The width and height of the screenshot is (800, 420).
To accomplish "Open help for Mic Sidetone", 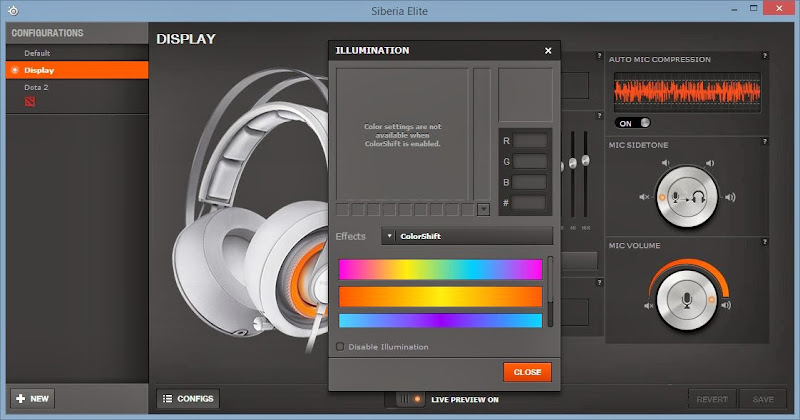I will (764, 141).
